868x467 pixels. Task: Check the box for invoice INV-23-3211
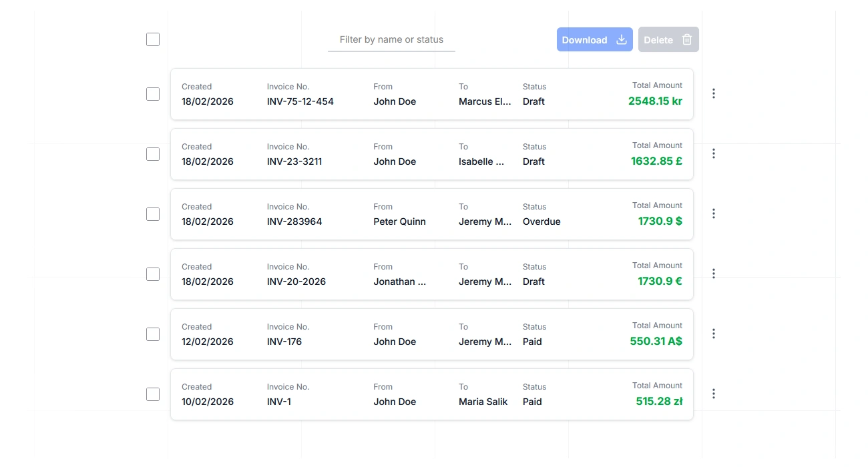pos(152,153)
